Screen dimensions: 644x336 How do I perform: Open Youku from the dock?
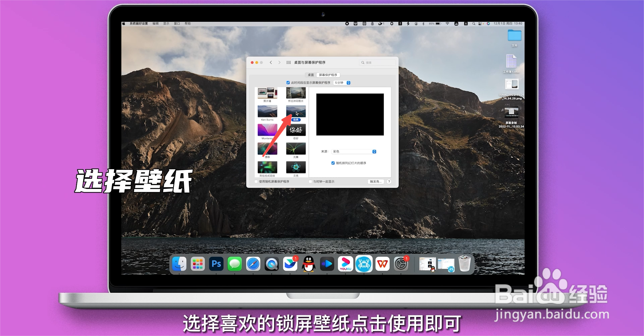click(x=345, y=264)
